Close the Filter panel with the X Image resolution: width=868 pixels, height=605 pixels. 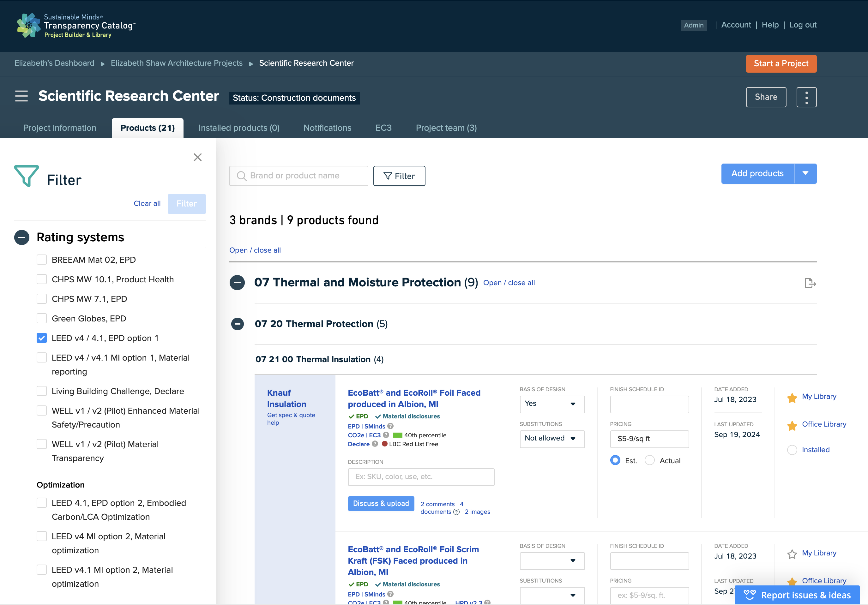click(x=198, y=157)
